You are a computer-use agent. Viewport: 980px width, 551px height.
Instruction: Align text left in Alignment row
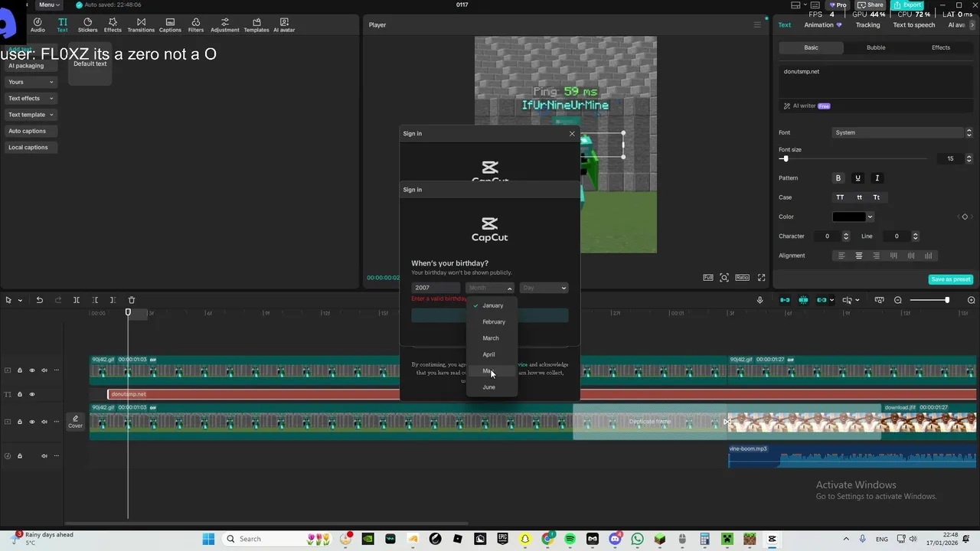point(841,256)
